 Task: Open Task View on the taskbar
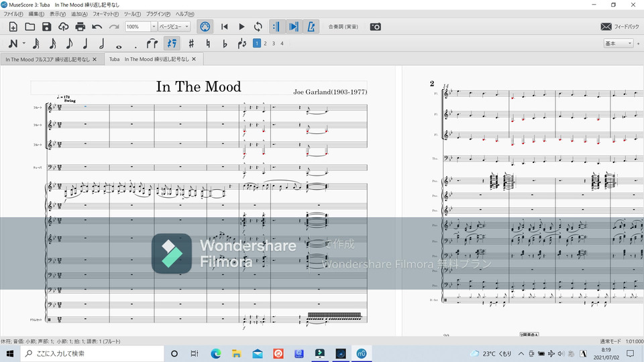pos(195,353)
